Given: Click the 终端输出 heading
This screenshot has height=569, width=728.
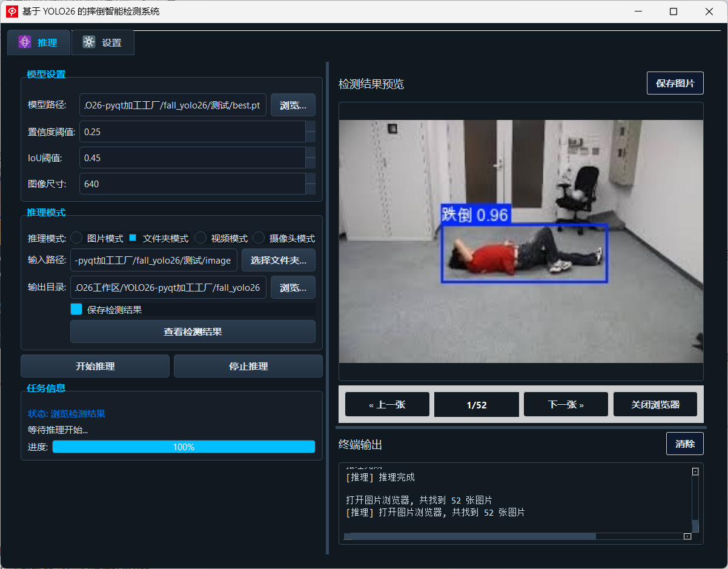Looking at the screenshot, I should pos(360,445).
